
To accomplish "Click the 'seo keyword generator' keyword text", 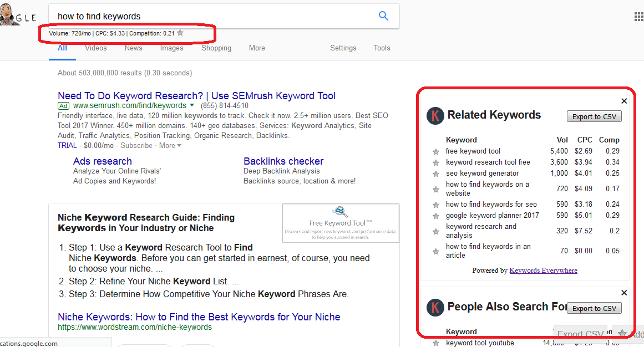I will click(x=482, y=173).
